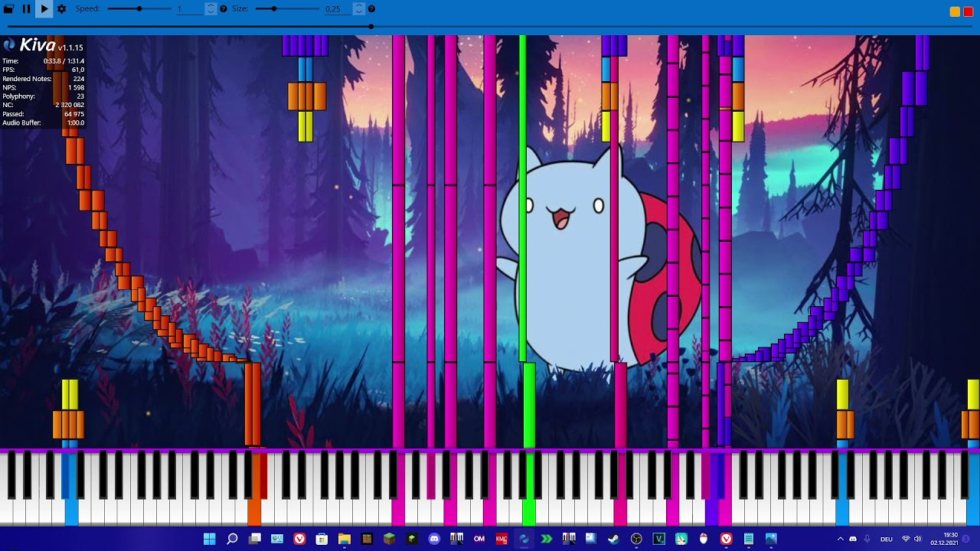This screenshot has height=551, width=980.
Task: Adjust the Speed slider handle
Action: tap(139, 9)
